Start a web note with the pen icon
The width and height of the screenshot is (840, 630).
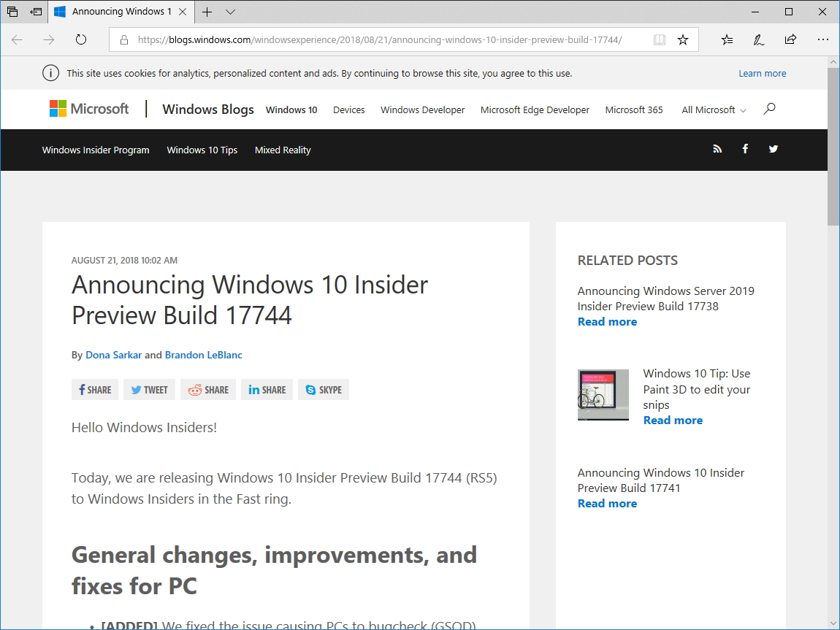[758, 39]
